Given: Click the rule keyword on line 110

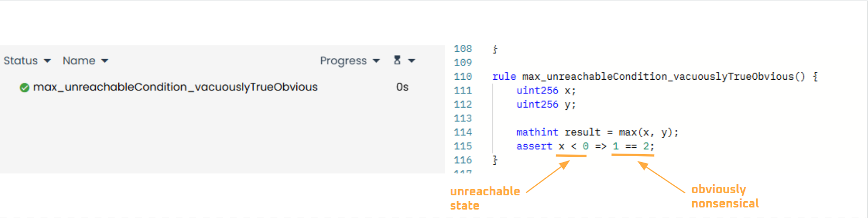Looking at the screenshot, I should (x=504, y=77).
